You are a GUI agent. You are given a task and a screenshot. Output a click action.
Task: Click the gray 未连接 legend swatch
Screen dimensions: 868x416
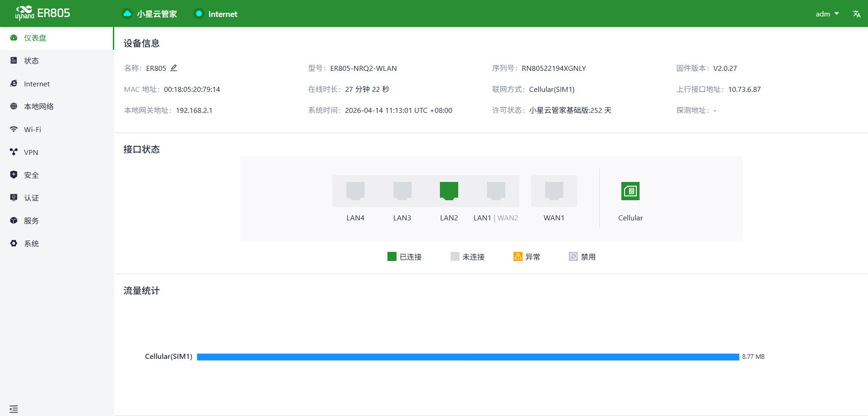(x=455, y=256)
